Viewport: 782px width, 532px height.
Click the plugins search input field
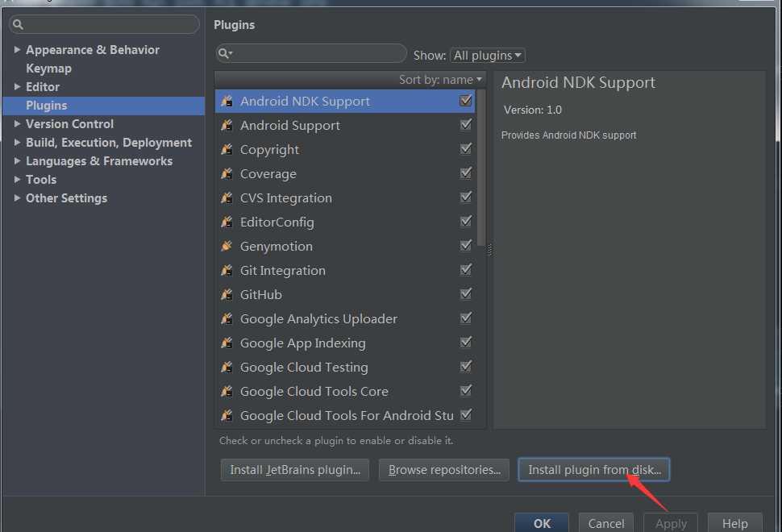pos(311,53)
